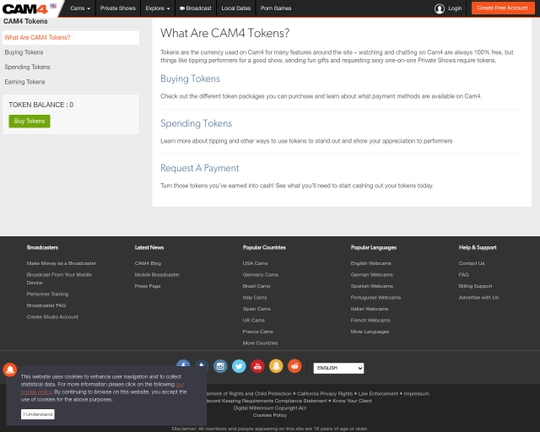Expand the Explore dropdown menu
The width and height of the screenshot is (540, 432).
pyautogui.click(x=158, y=8)
